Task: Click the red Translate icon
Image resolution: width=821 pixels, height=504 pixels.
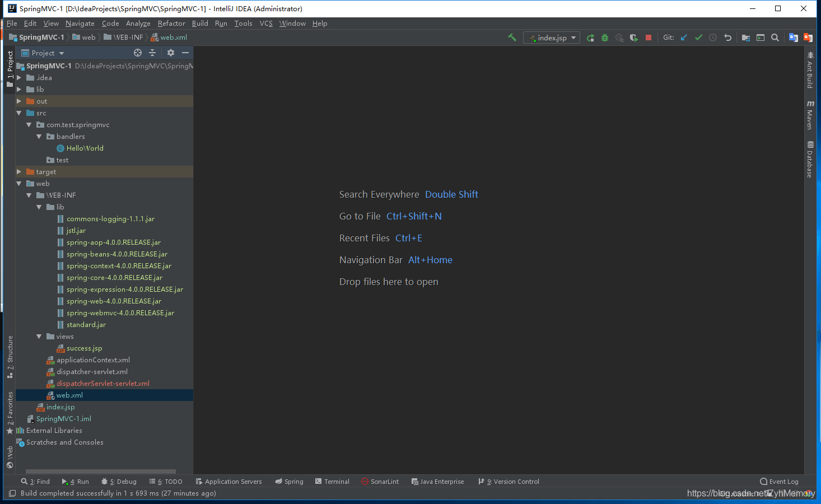Action: click(x=808, y=38)
